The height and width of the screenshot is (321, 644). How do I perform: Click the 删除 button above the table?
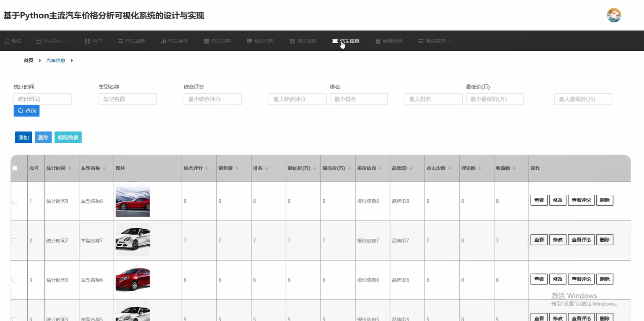[x=43, y=138]
